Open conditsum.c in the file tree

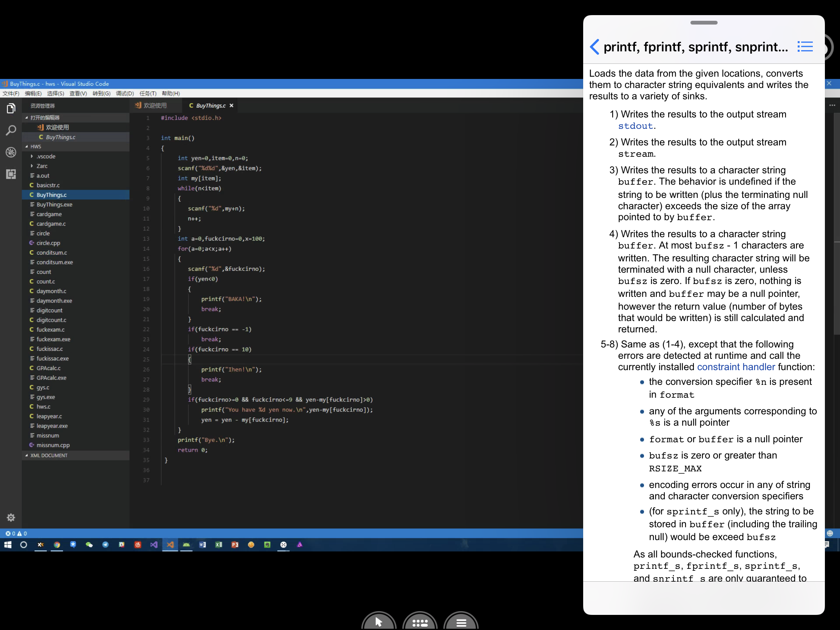[76, 253]
